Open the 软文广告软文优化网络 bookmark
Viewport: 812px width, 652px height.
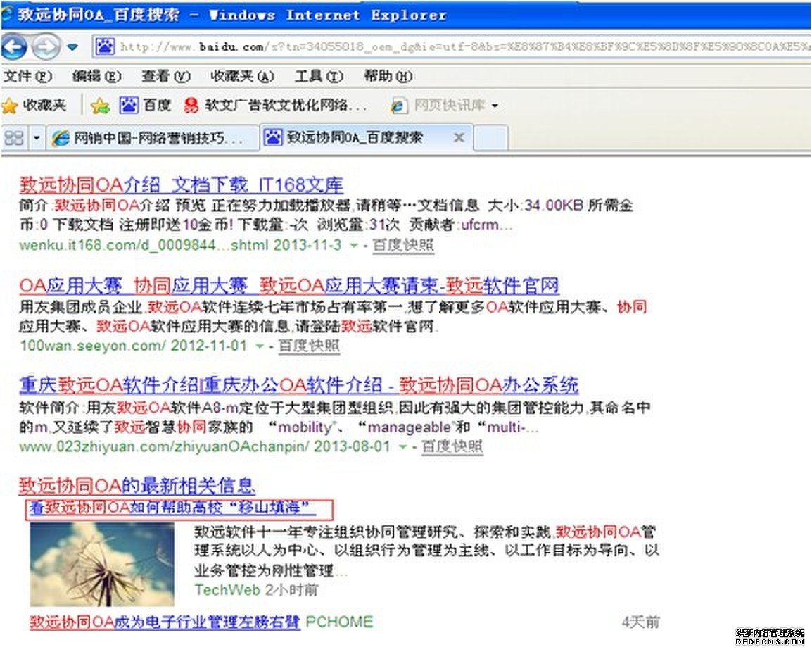click(276, 105)
